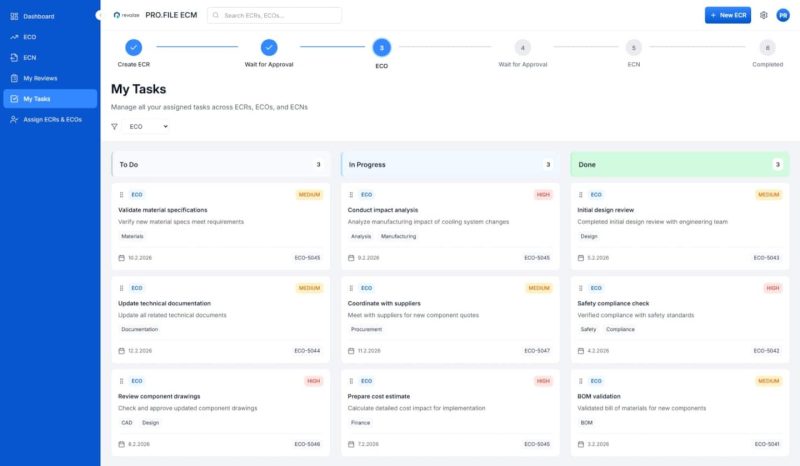This screenshot has width=800, height=466.
Task: Click drag handle on Prepare cost estimate card
Action: click(351, 381)
